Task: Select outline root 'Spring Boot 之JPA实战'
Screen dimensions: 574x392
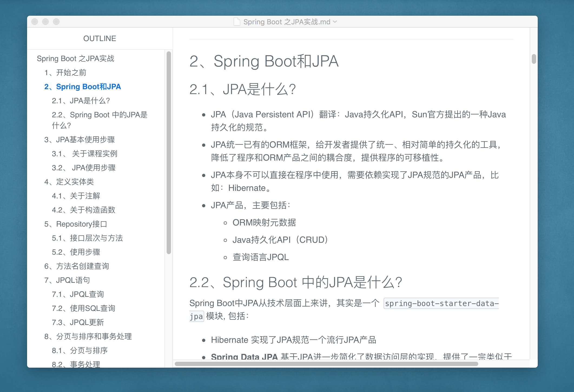Action: (75, 58)
